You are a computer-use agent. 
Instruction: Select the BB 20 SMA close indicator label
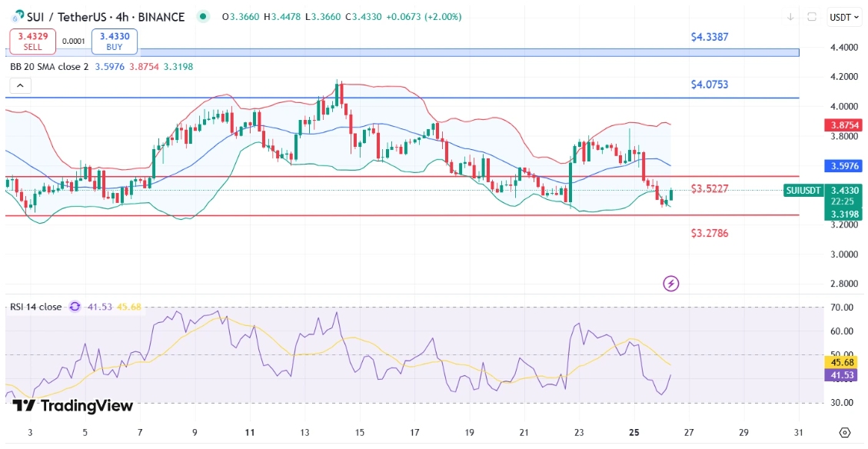pos(50,66)
